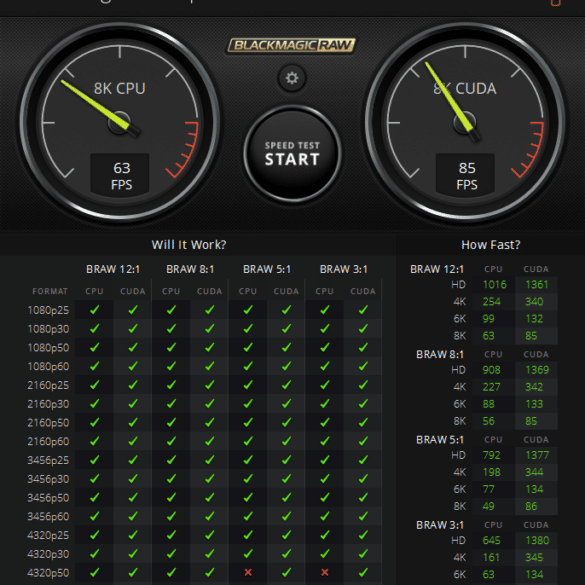Select BRAW 3:1 HD CUDA value 1380
The width and height of the screenshot is (585, 585).
(x=537, y=540)
